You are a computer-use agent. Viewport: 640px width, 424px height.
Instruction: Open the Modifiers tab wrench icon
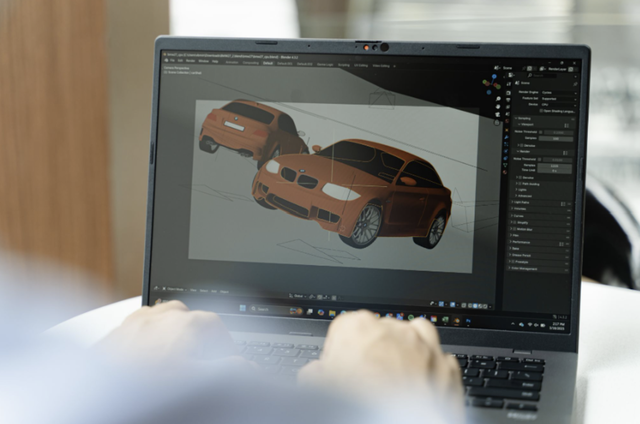(x=507, y=137)
